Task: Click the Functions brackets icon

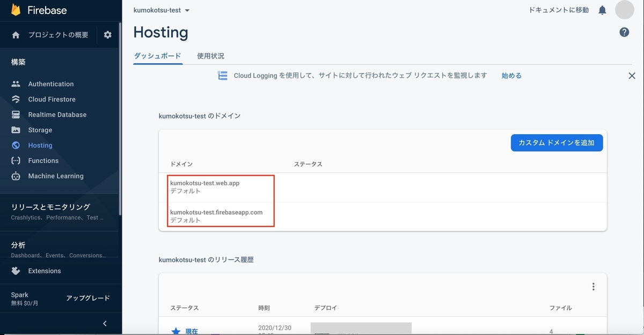Action: [16, 161]
